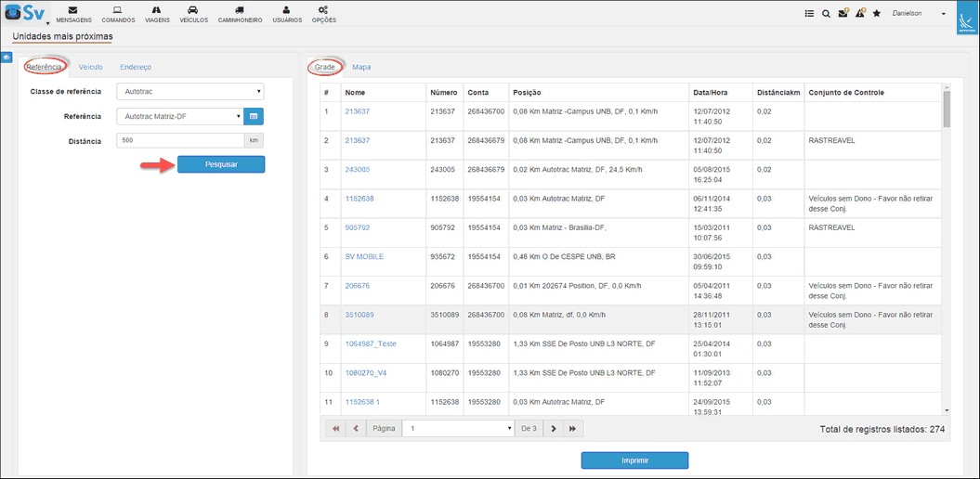
Task: Open the list icon in top bar
Action: 809,14
